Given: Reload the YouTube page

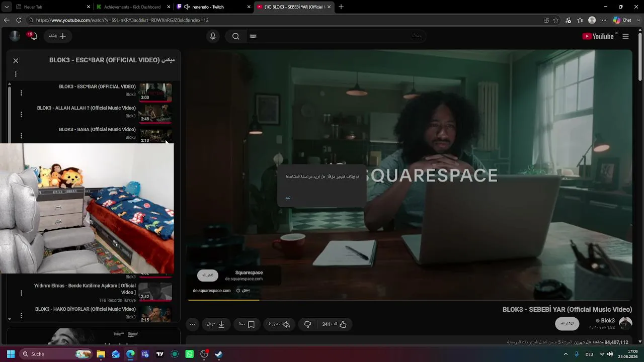Looking at the screenshot, I should [19, 20].
